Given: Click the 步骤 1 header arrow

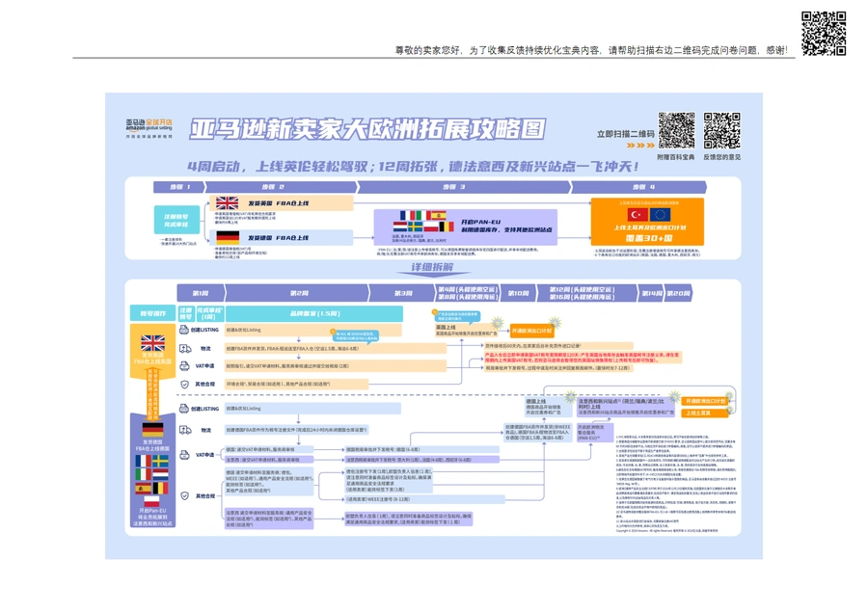Looking at the screenshot, I should 180,187.
